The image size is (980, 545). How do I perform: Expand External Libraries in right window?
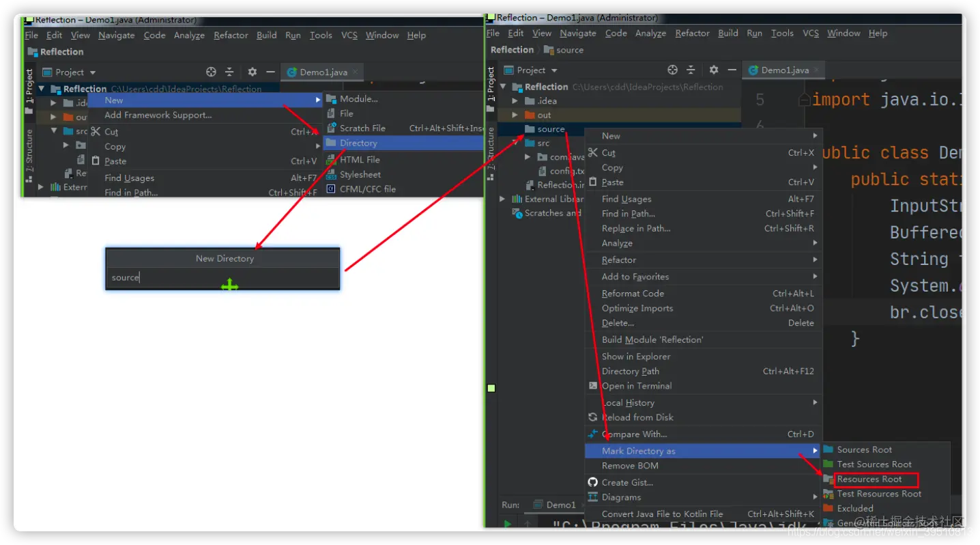(503, 199)
